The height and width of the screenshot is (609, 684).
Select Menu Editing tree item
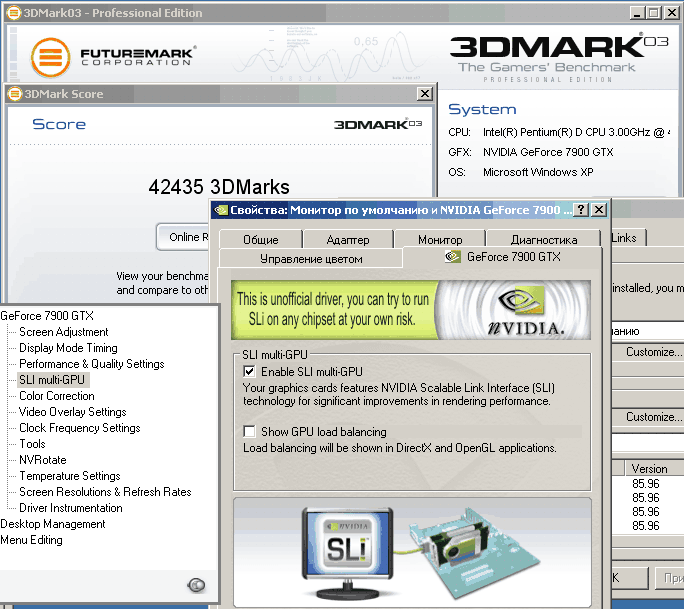coord(31,540)
